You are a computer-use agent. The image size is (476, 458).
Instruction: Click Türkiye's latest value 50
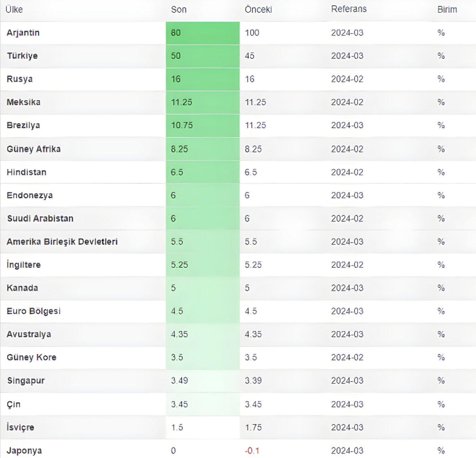click(176, 56)
